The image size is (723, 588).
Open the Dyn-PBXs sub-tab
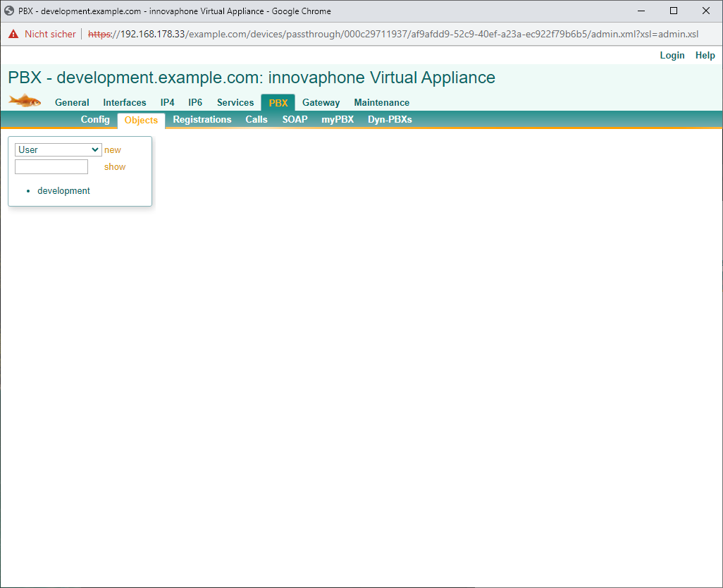tap(390, 119)
